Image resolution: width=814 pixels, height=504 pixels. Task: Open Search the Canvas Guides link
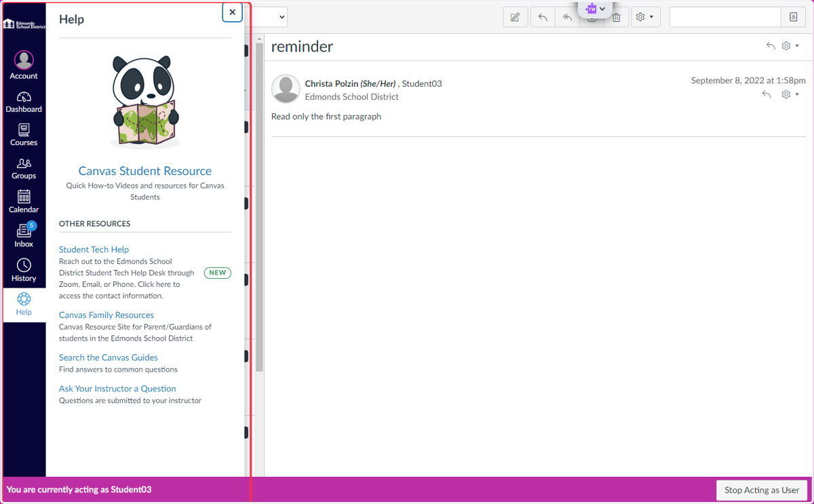(x=109, y=357)
